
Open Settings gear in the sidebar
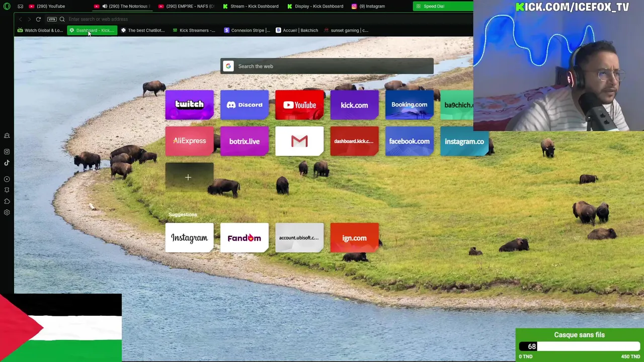click(7, 212)
